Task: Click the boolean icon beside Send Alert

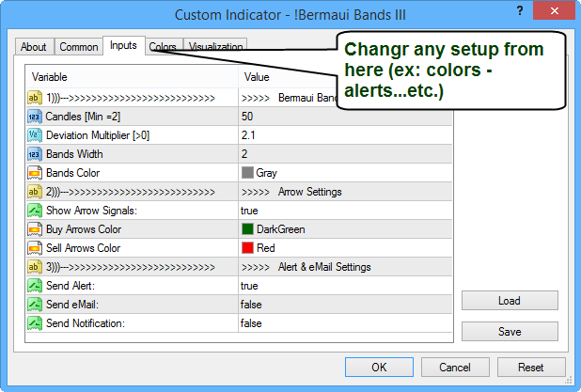Action: [35, 286]
